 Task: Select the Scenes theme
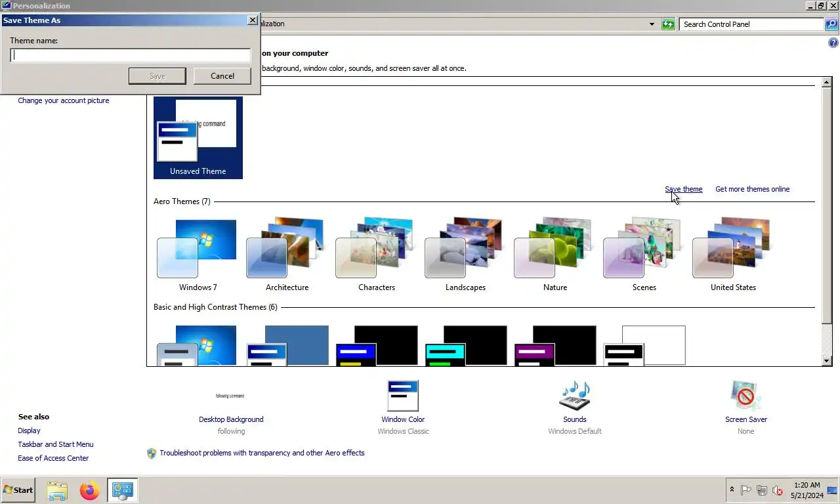point(644,255)
